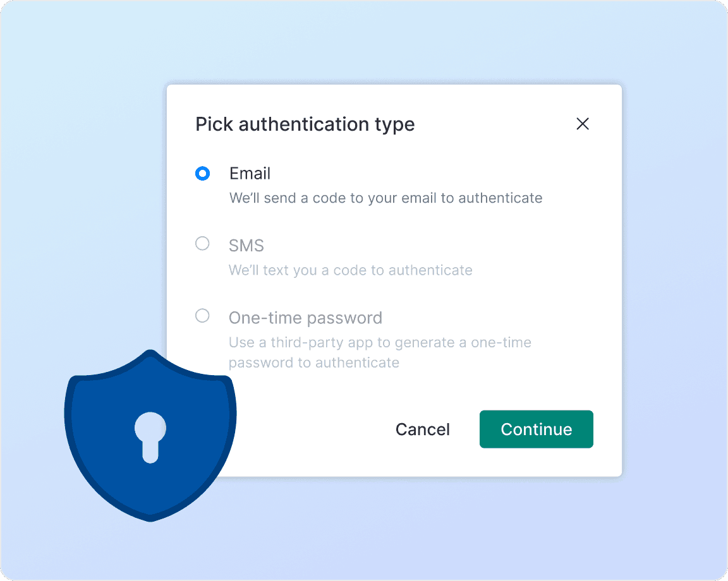
Task: Select the Email radio button
Action: (202, 174)
